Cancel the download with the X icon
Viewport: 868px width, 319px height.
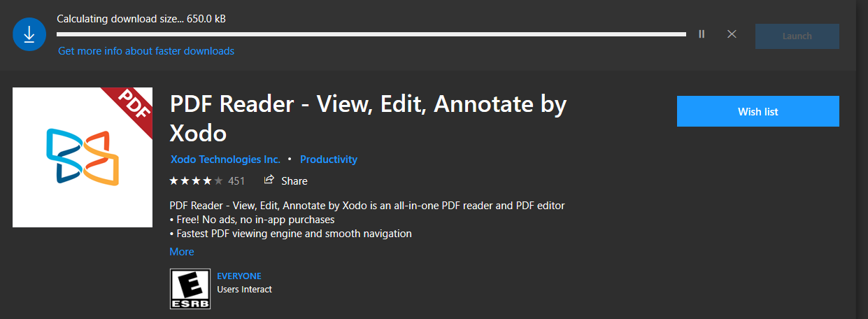click(732, 34)
